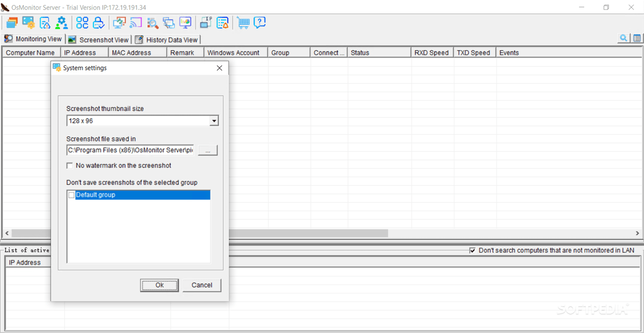Viewport: 644px width, 333px height.
Task: Click the Events column header
Action: tap(569, 53)
